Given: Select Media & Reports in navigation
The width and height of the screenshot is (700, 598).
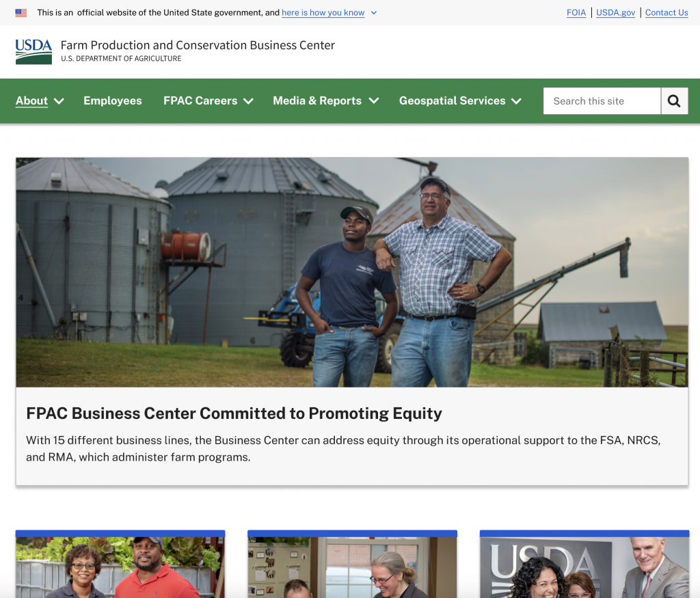Looking at the screenshot, I should coord(317,101).
